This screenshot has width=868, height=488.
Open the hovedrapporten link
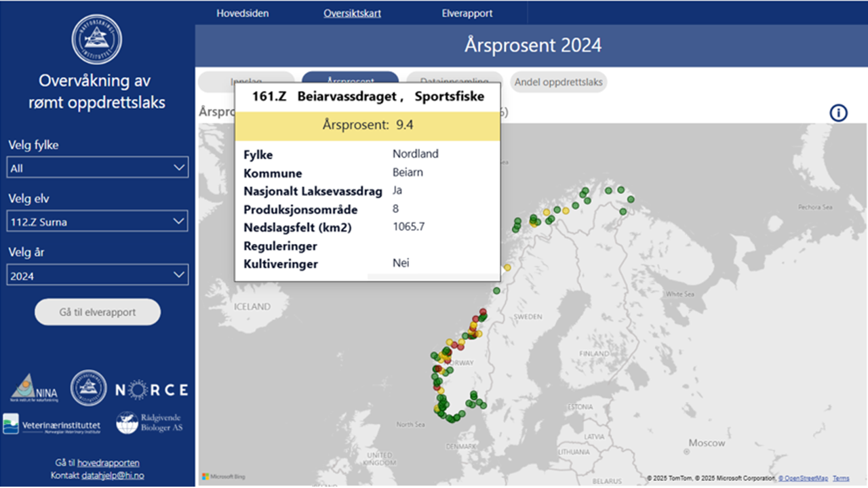click(108, 462)
